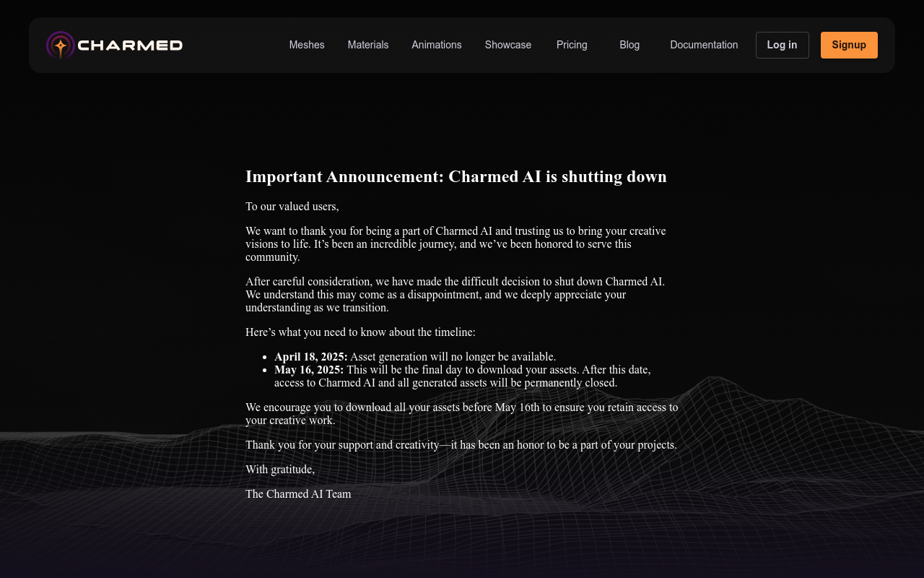Screen dimensions: 924x578
Task: Click the orange Signup button
Action: coord(849,45)
